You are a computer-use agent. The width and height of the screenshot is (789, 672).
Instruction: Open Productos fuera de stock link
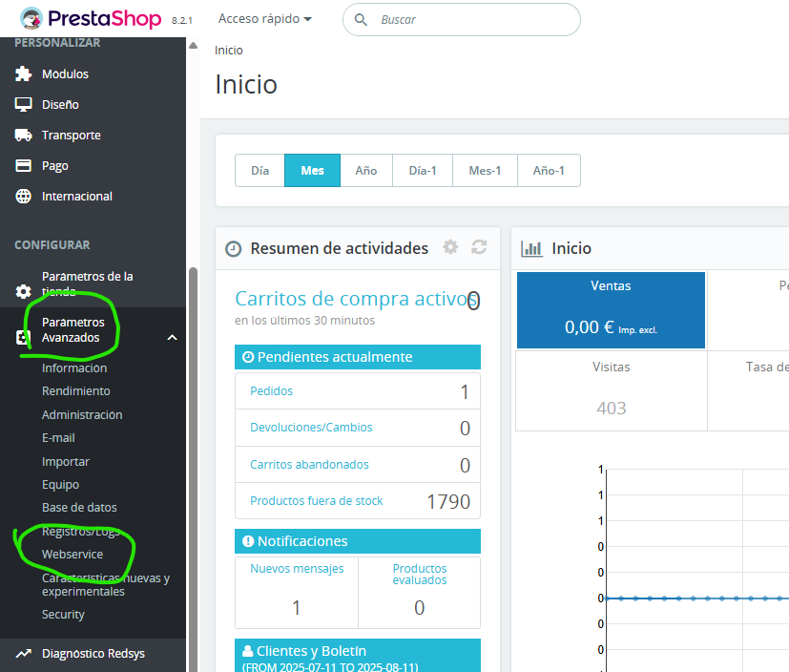[316, 501]
